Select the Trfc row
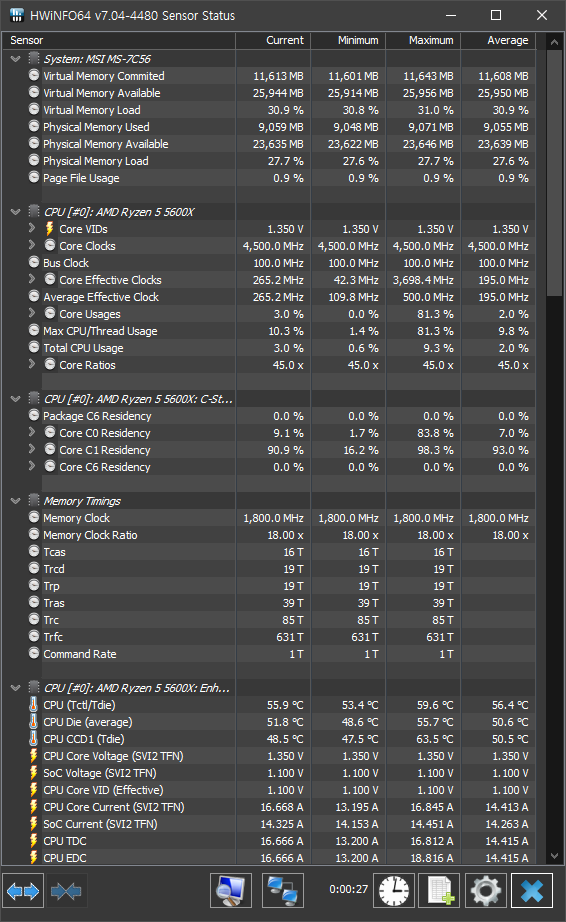Image resolution: width=566 pixels, height=922 pixels. (x=269, y=636)
